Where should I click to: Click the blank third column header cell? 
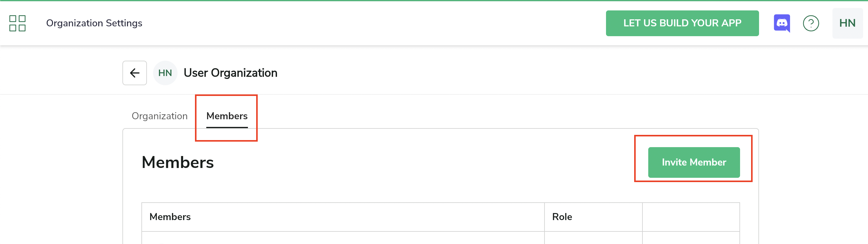tap(691, 217)
